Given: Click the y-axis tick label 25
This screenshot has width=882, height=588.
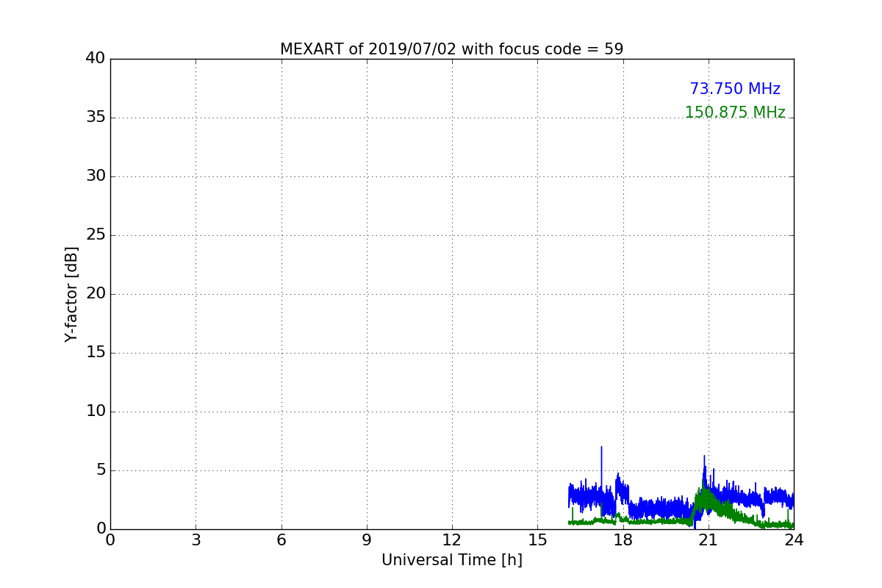Looking at the screenshot, I should pos(96,235).
